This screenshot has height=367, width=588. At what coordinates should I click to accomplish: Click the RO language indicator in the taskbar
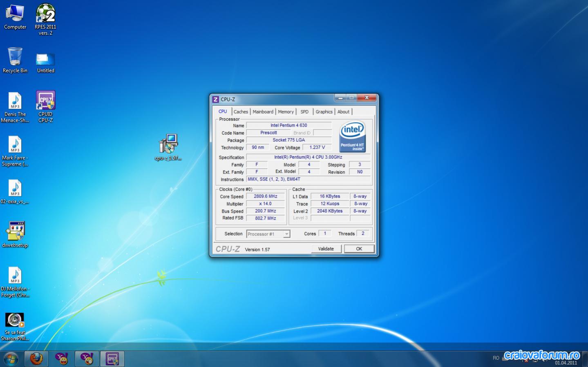496,358
